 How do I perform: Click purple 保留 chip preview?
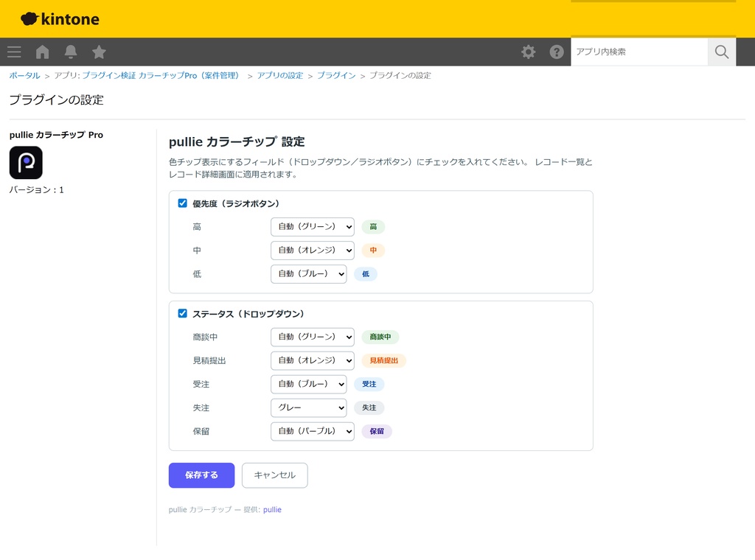(377, 431)
